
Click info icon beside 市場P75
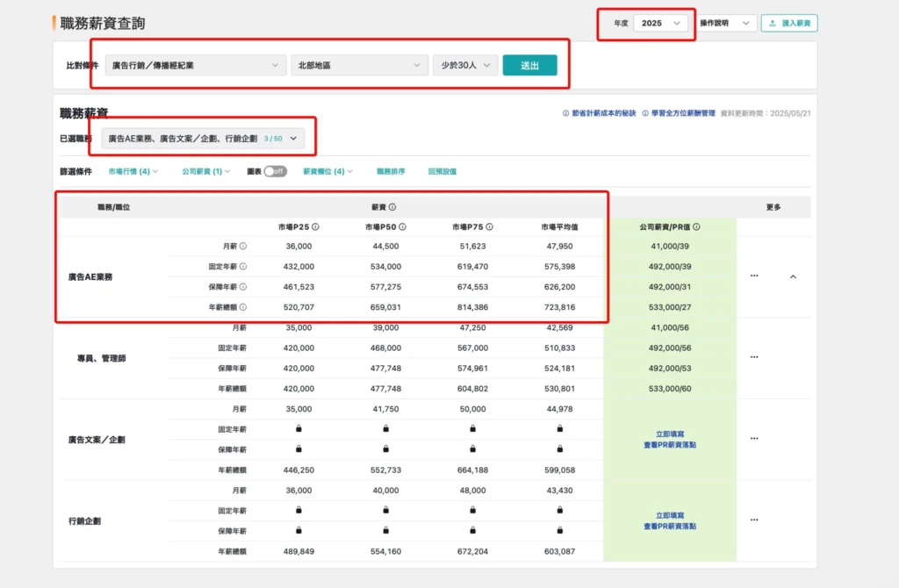tap(489, 227)
